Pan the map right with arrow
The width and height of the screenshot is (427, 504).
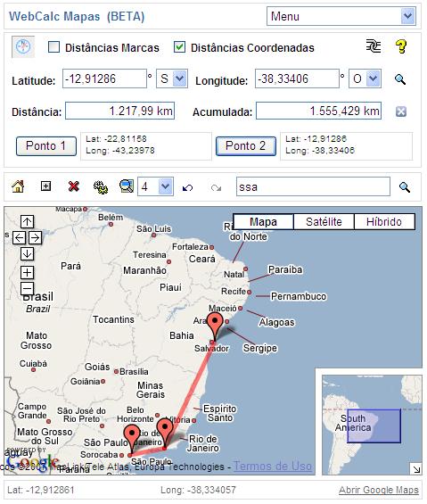click(35, 237)
